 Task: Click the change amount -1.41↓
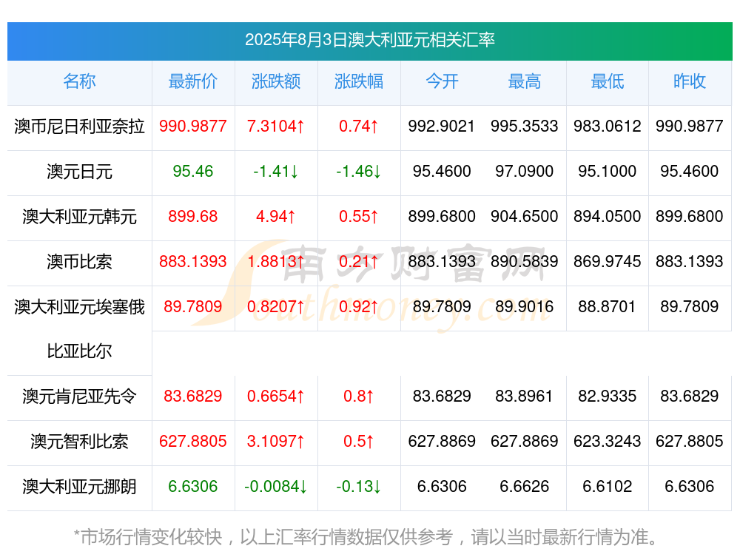pos(276,172)
